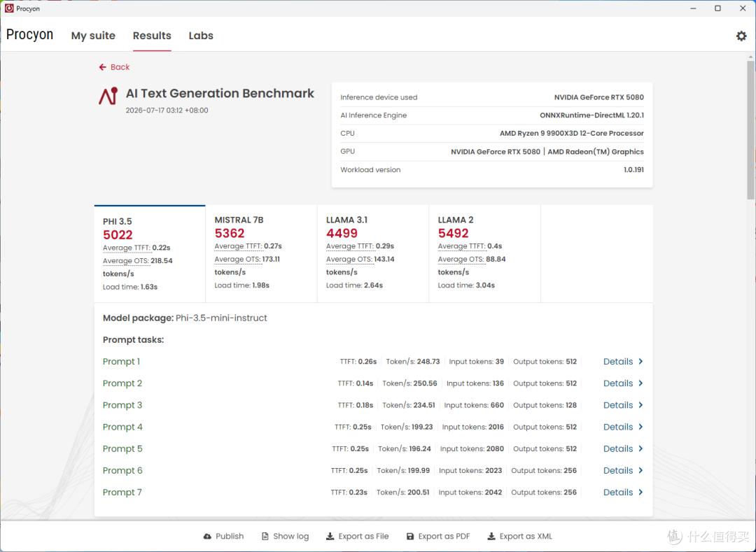
Task: Click the Workload version 1.0.191 value
Action: [633, 169]
